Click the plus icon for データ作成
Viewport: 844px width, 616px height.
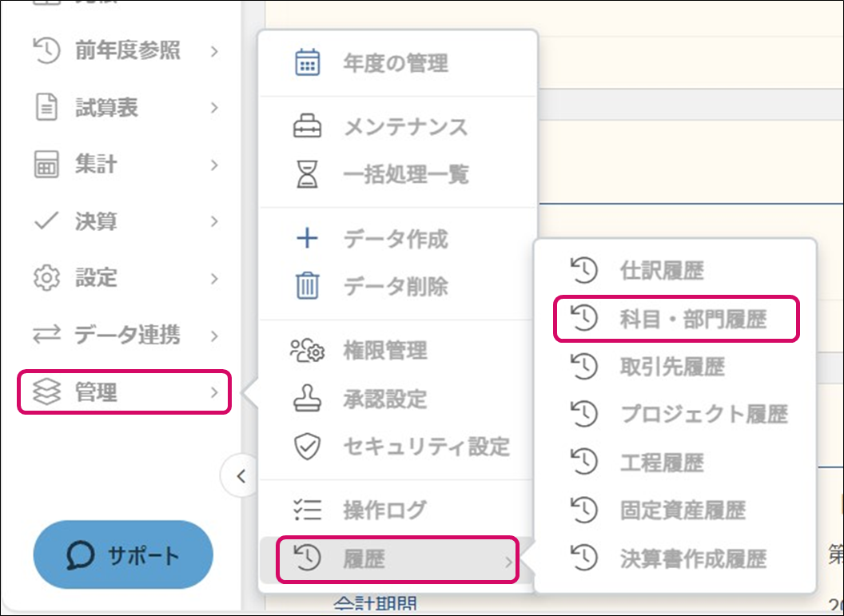pyautogui.click(x=308, y=239)
